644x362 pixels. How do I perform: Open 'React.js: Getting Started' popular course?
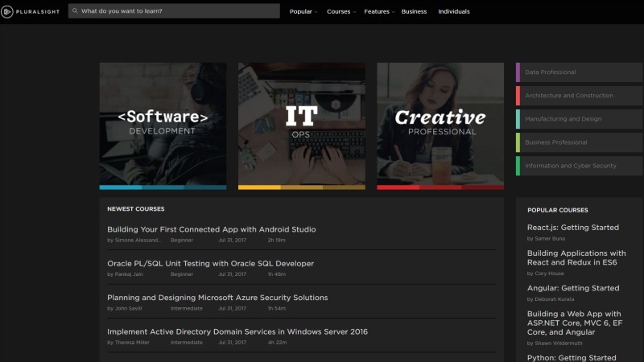tap(573, 228)
